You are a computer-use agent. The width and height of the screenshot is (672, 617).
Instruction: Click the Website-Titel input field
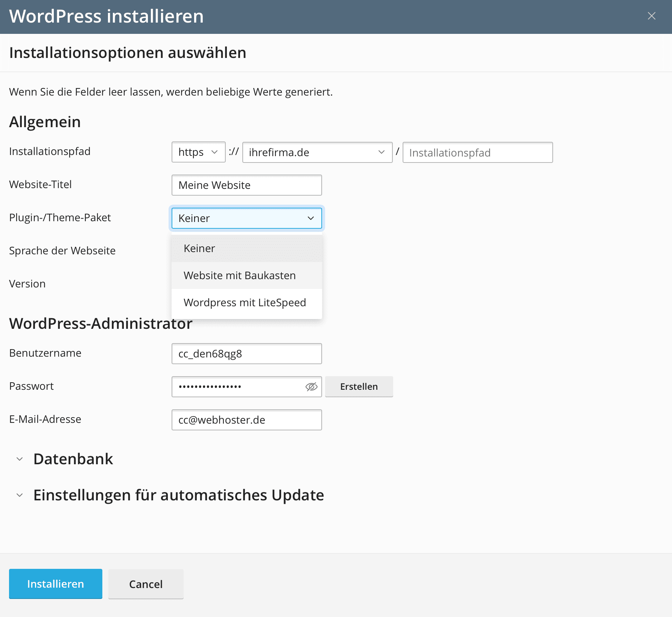[246, 185]
